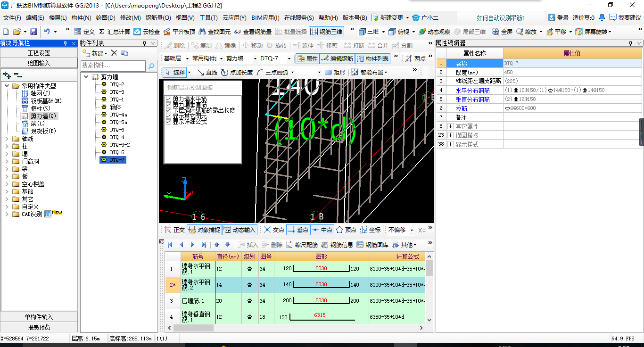Go to last rebar record
Viewport: 644px width, 347px height.
[204, 245]
